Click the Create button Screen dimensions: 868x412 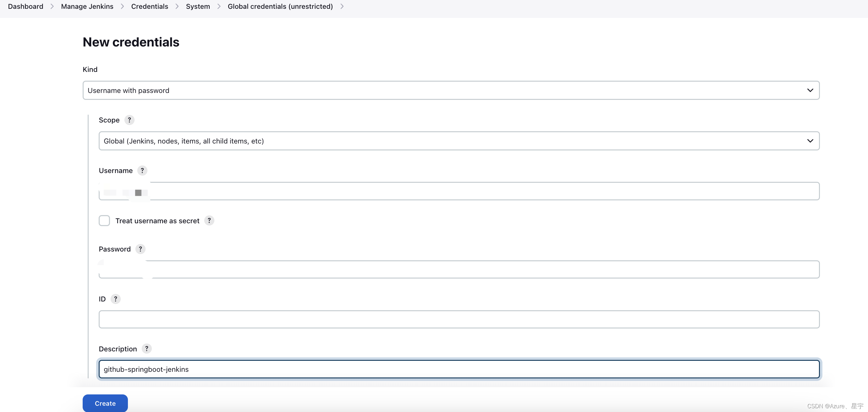(105, 403)
